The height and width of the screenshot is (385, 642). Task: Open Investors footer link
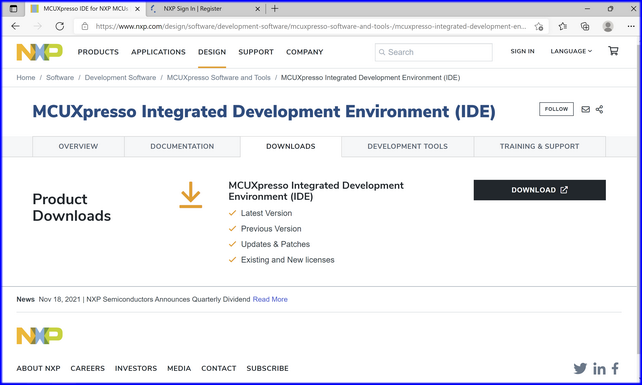[136, 368]
